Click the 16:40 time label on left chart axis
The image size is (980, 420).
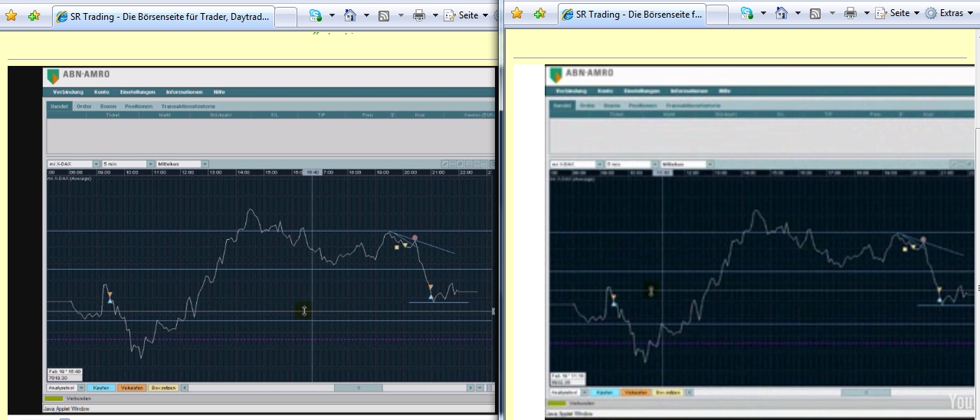312,172
